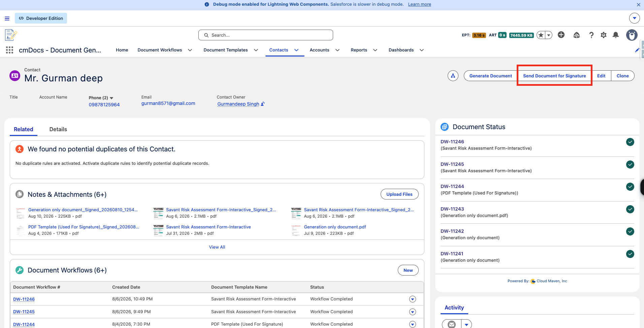Open the row actions arrow for DW-11246
The height and width of the screenshot is (328, 644).
click(x=413, y=299)
